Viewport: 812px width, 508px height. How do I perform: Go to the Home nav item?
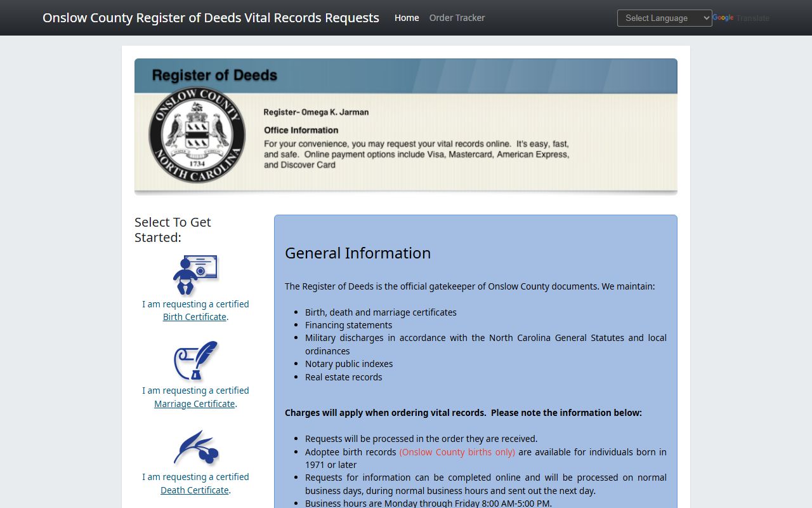pyautogui.click(x=407, y=18)
